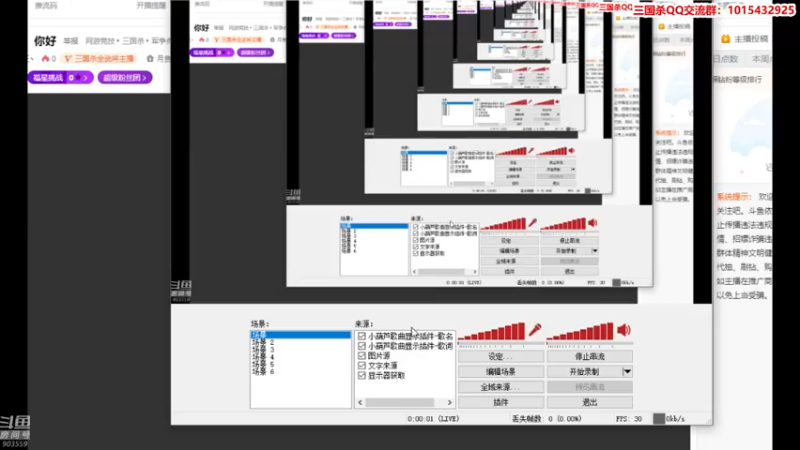The height and width of the screenshot is (450, 800).
Task: Click the grayed 预览串流 button in main panel
Action: click(x=590, y=387)
